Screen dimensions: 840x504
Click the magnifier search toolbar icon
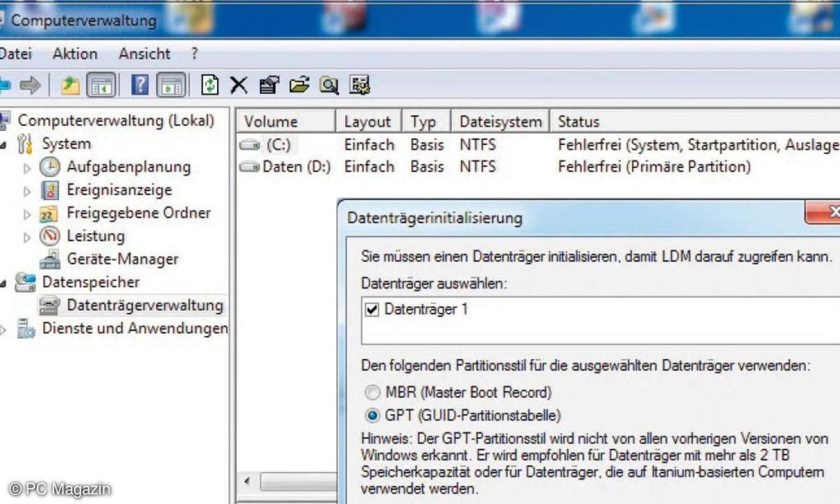coord(329,85)
